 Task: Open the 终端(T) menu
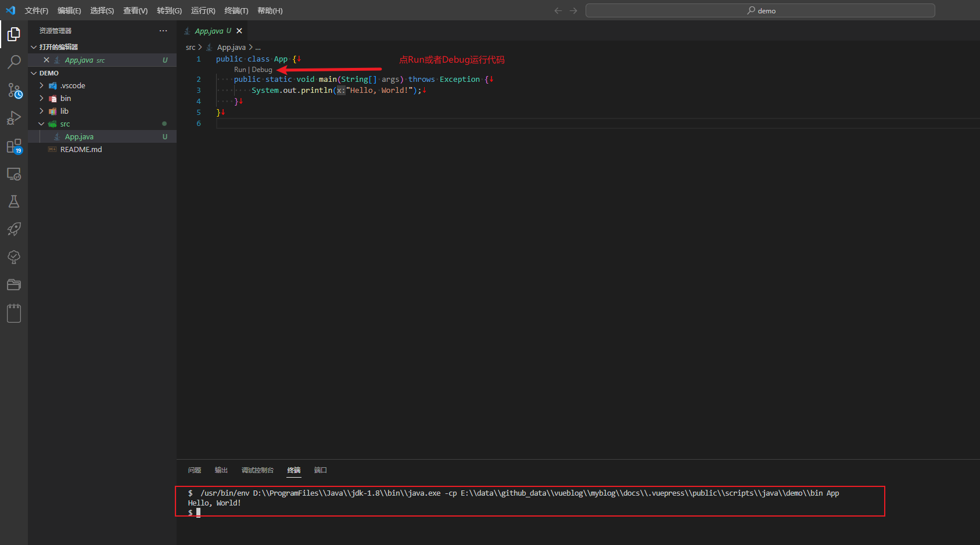(236, 10)
